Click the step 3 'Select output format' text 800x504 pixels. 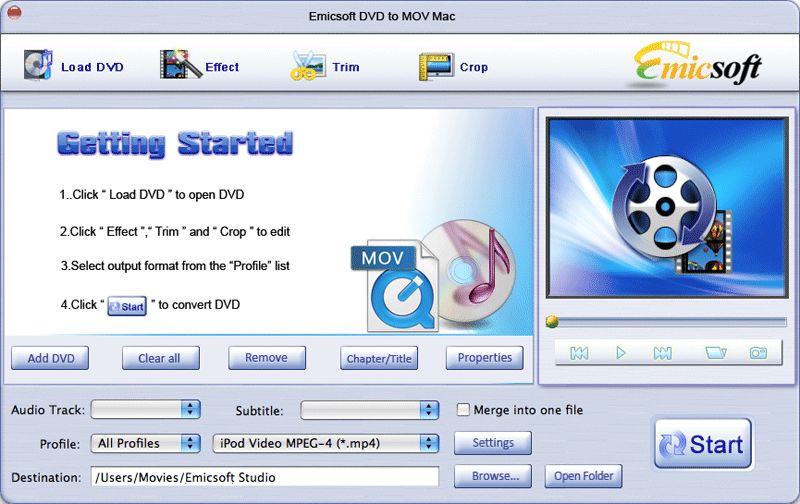[x=175, y=266]
